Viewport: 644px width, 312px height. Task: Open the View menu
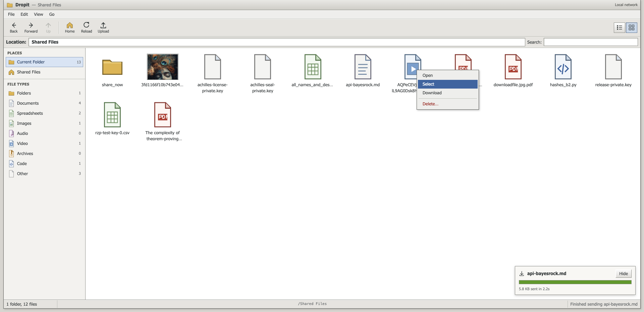point(39,14)
